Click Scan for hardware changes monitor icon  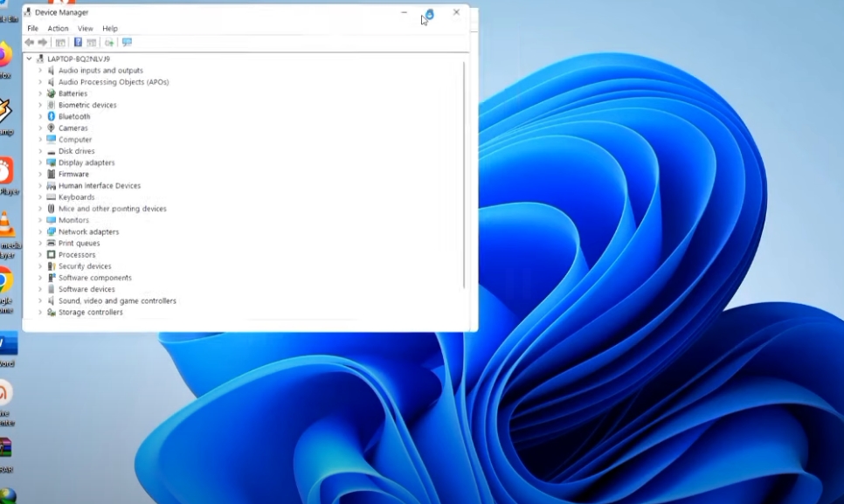[127, 43]
